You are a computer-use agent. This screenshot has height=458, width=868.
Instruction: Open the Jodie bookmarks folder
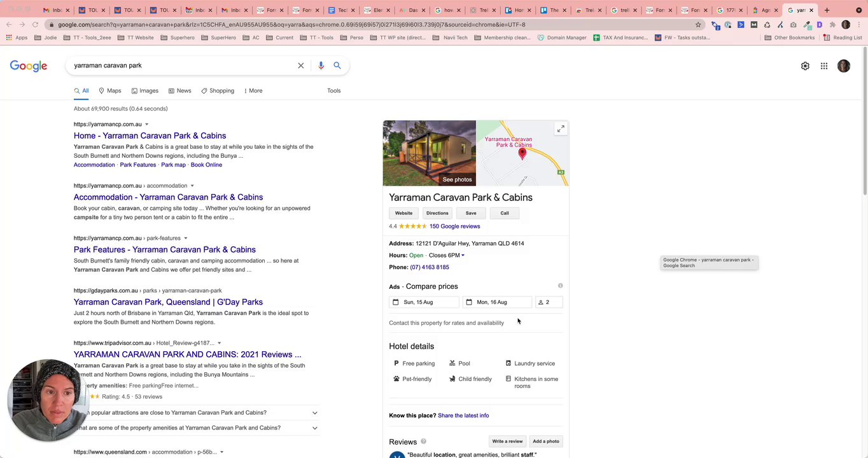tap(45, 38)
